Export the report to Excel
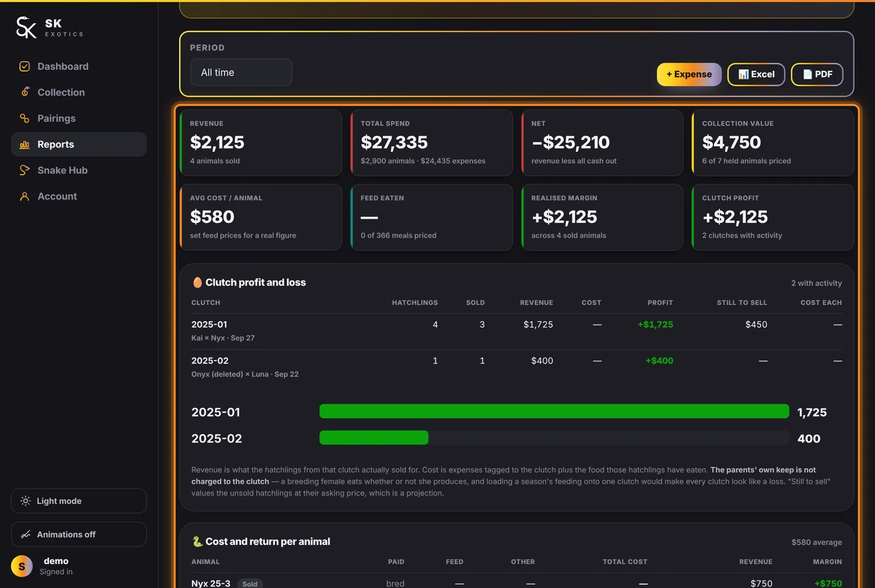 click(756, 74)
